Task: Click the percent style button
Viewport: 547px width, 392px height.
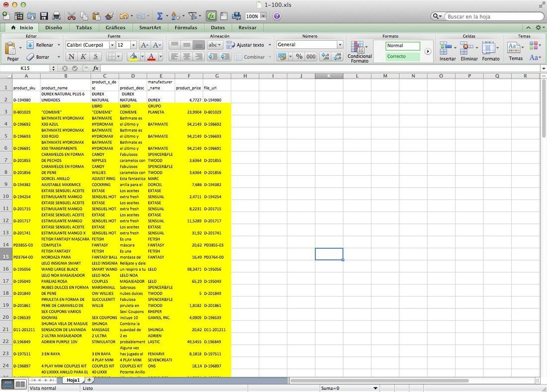Action: [x=299, y=57]
